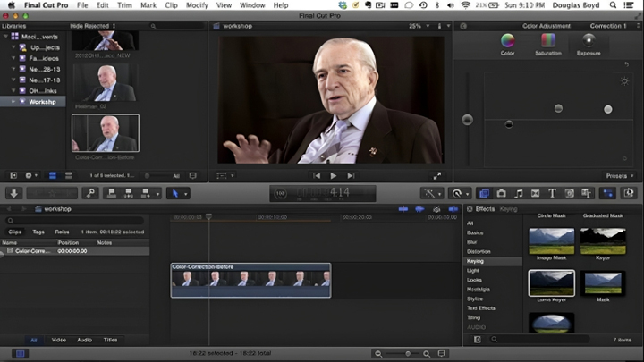Image resolution: width=644 pixels, height=362 pixels.
Task: Select the Stylize effects category
Action: pos(474,299)
